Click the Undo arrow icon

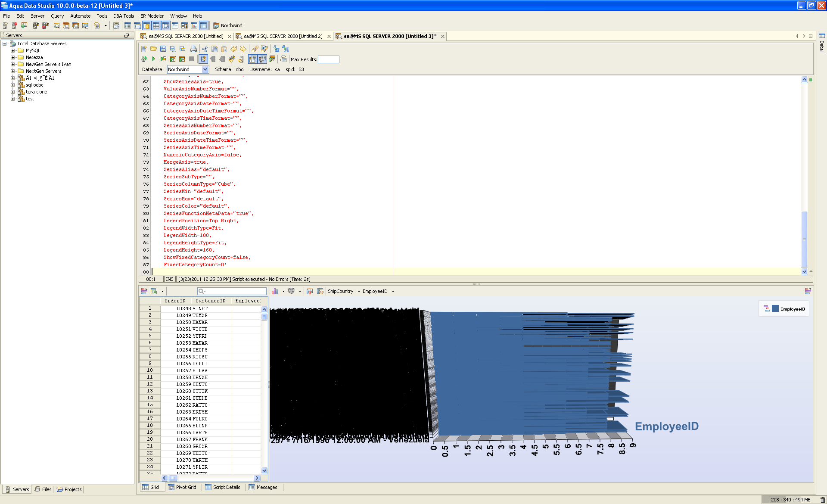pyautogui.click(x=233, y=49)
